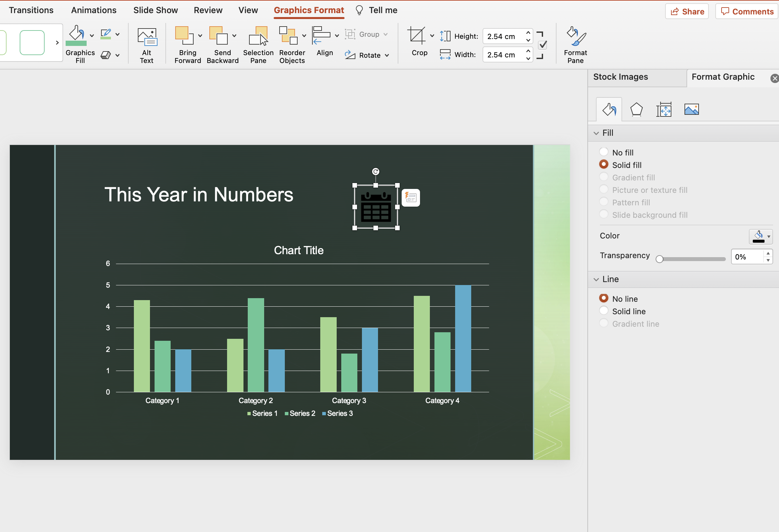Open the View tab
779x532 pixels.
coord(248,10)
